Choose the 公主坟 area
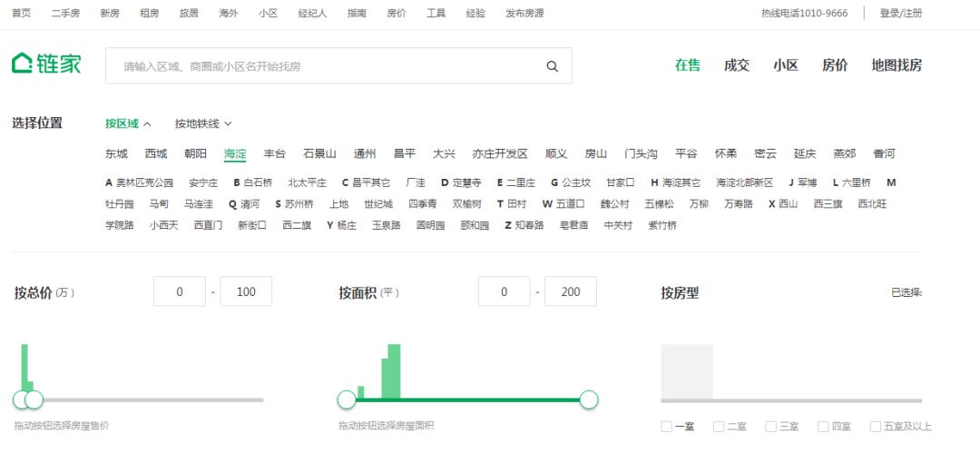Viewport: 980px width, 463px height. (x=576, y=182)
